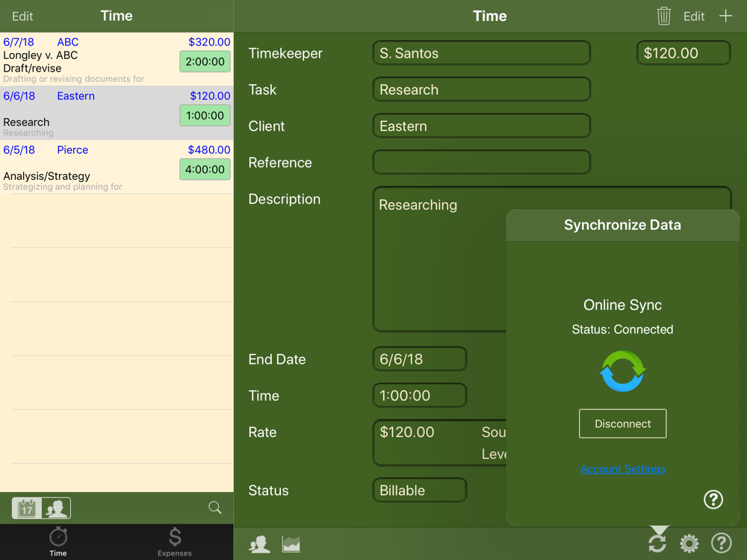
Task: Open the Client field Eastern
Action: [x=482, y=126]
